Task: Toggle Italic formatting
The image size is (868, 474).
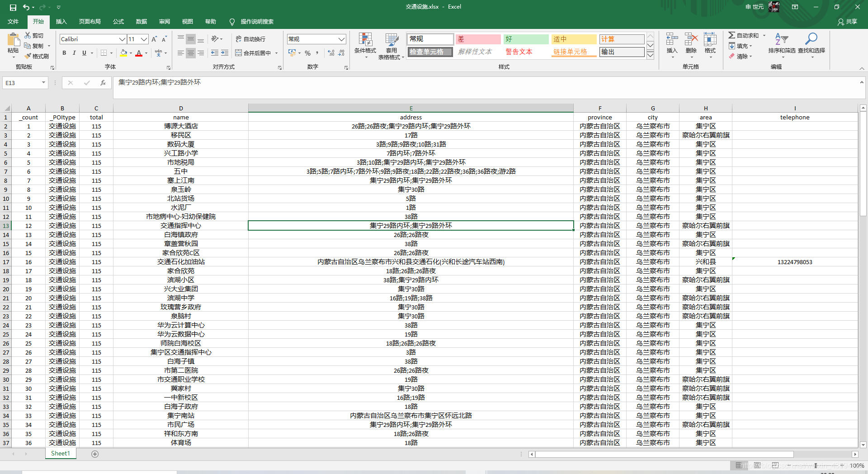Action: click(74, 53)
